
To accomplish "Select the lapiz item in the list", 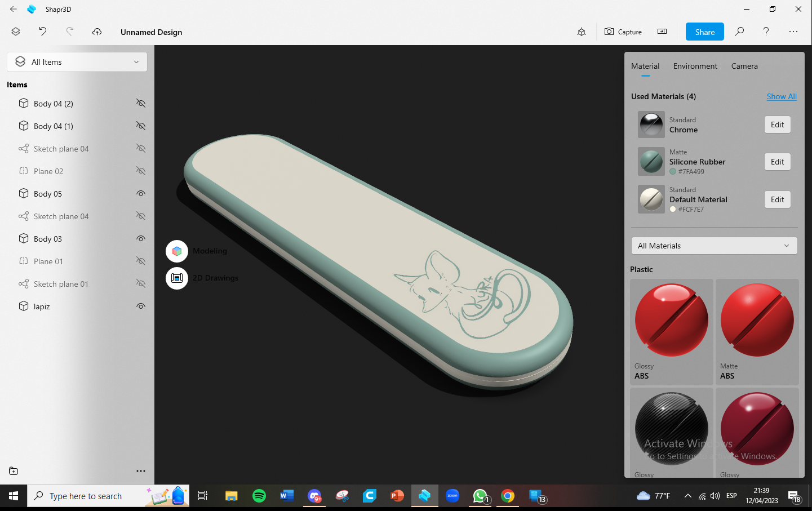I will coord(77,306).
